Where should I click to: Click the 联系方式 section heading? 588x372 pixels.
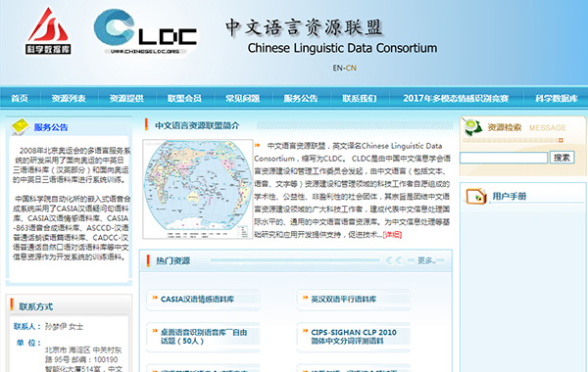[36, 306]
